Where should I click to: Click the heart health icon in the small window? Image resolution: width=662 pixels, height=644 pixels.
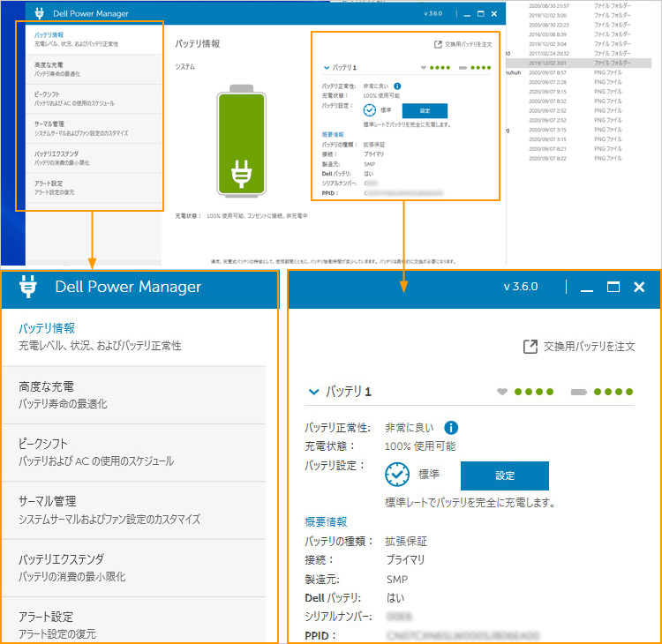click(424, 68)
